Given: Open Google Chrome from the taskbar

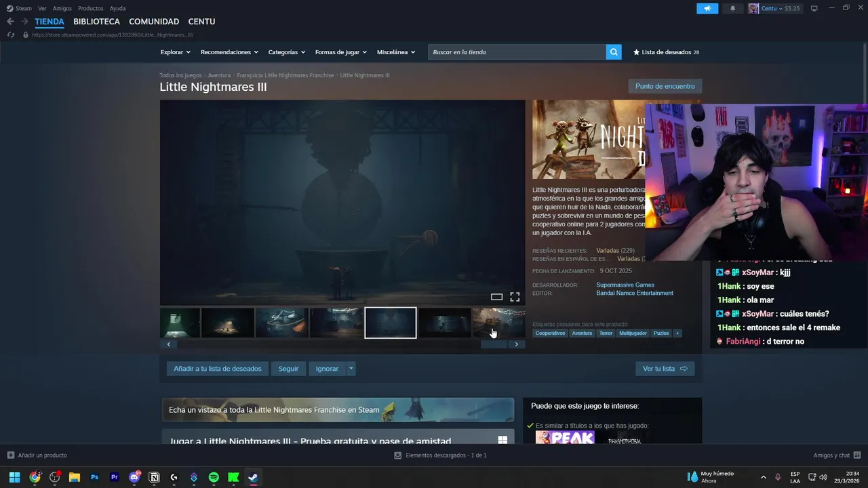Looking at the screenshot, I should 35,477.
